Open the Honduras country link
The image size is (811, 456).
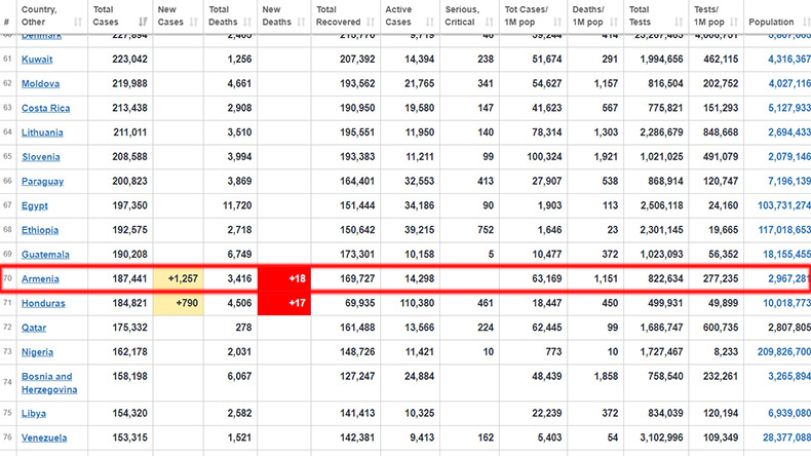tap(43, 303)
